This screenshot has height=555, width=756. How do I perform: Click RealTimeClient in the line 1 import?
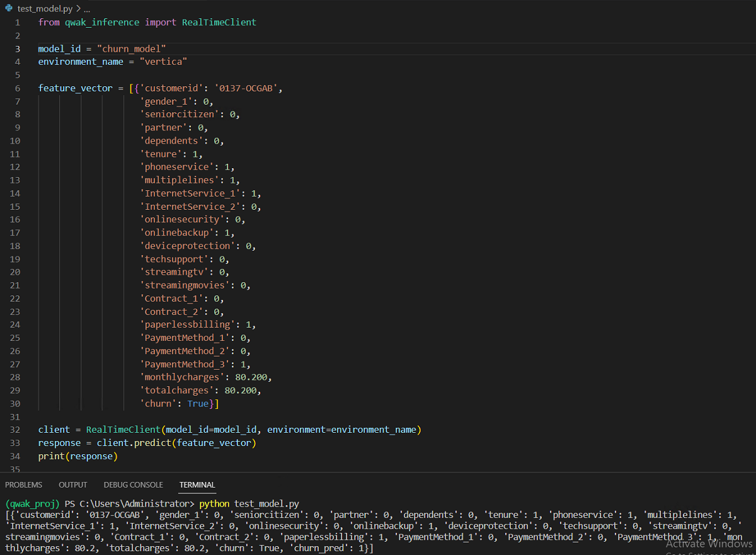[x=219, y=22]
